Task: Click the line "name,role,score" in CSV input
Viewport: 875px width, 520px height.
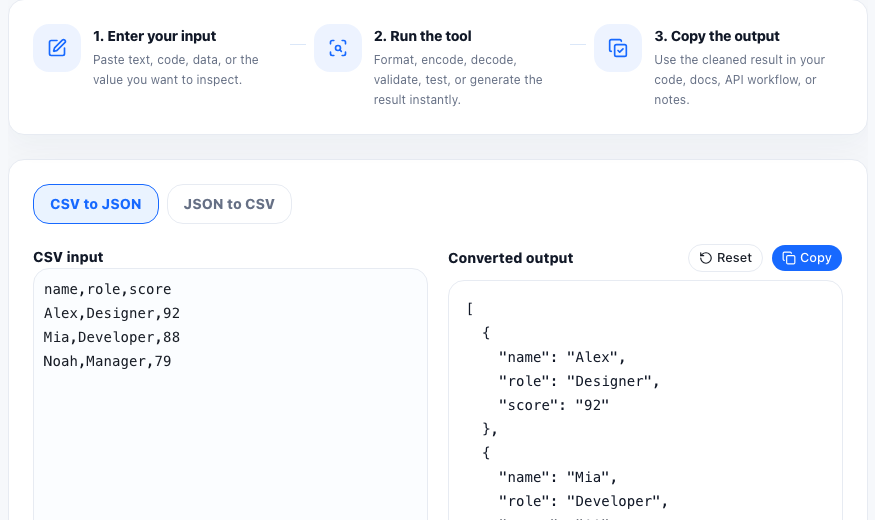Action: [108, 290]
